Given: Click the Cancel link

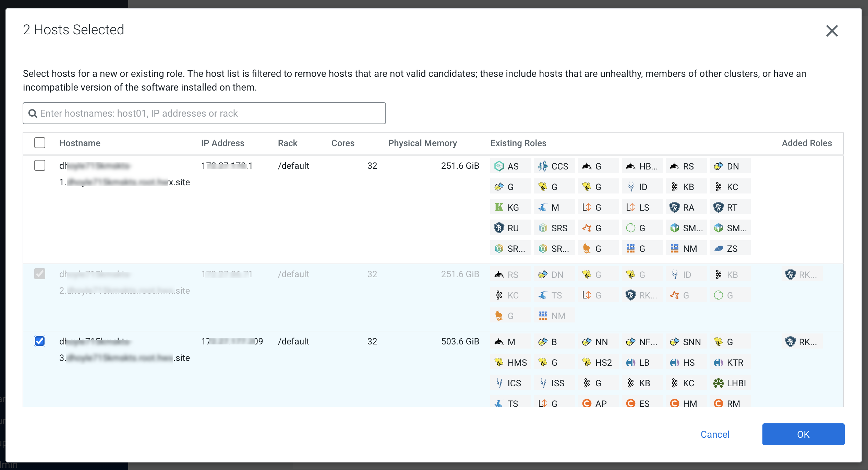Looking at the screenshot, I should 715,434.
